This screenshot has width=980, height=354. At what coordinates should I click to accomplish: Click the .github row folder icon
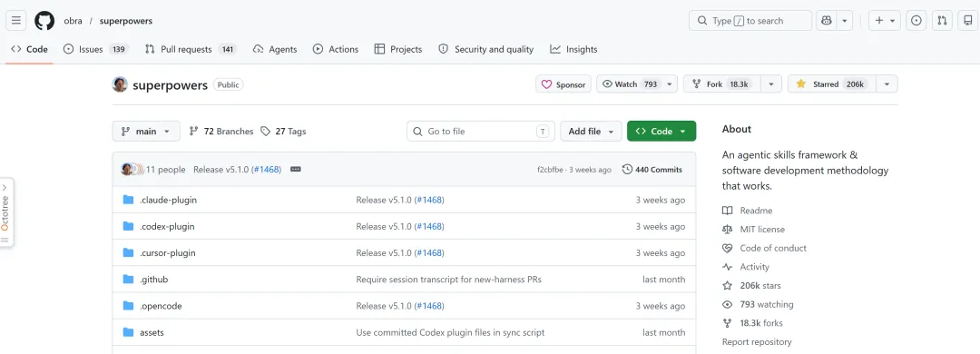129,279
